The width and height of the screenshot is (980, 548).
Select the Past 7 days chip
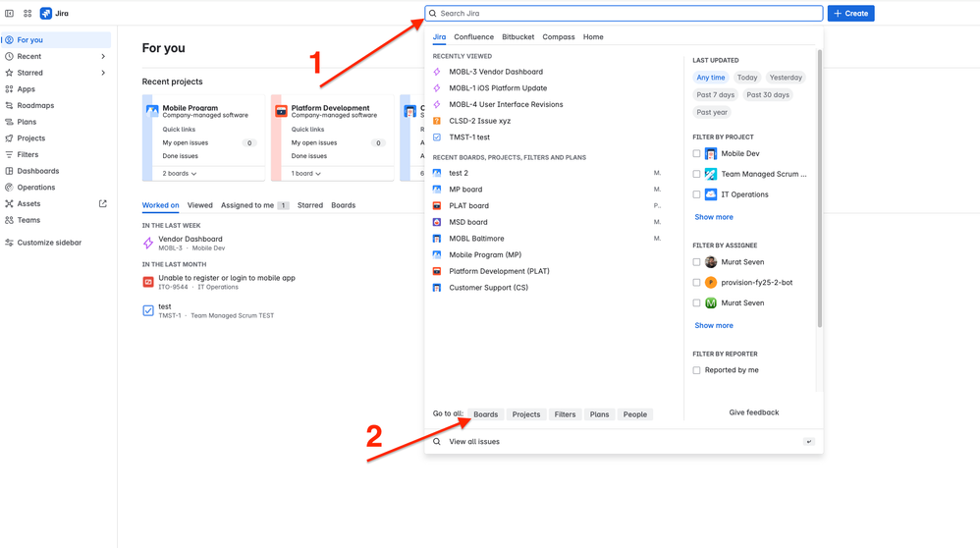coord(716,95)
